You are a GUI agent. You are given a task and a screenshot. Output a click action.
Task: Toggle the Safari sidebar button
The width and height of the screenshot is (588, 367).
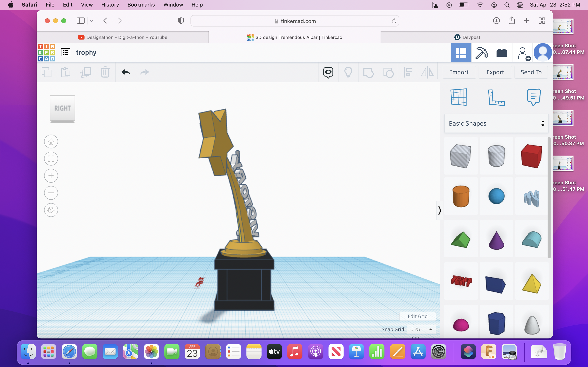pyautogui.click(x=81, y=21)
